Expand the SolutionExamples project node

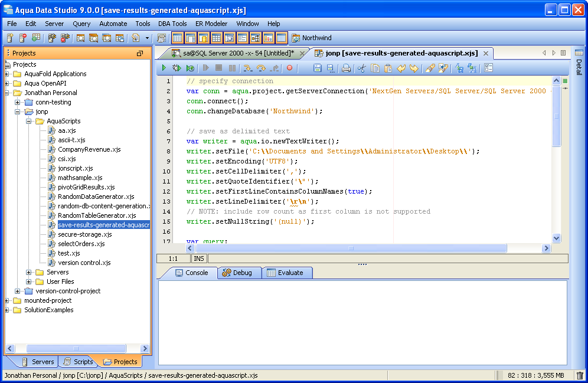[7, 310]
